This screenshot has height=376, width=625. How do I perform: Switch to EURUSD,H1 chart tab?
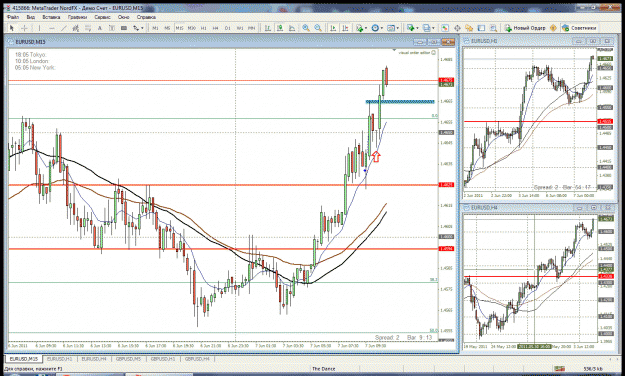(59, 359)
